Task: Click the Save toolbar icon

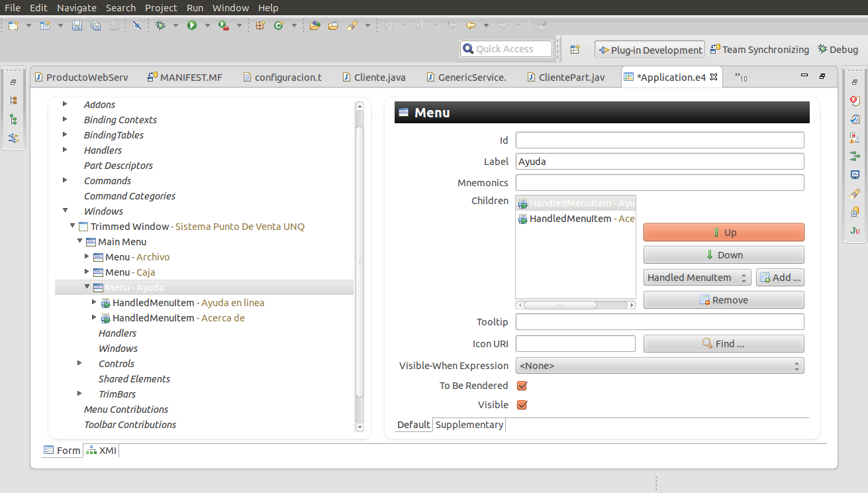Action: pyautogui.click(x=77, y=26)
